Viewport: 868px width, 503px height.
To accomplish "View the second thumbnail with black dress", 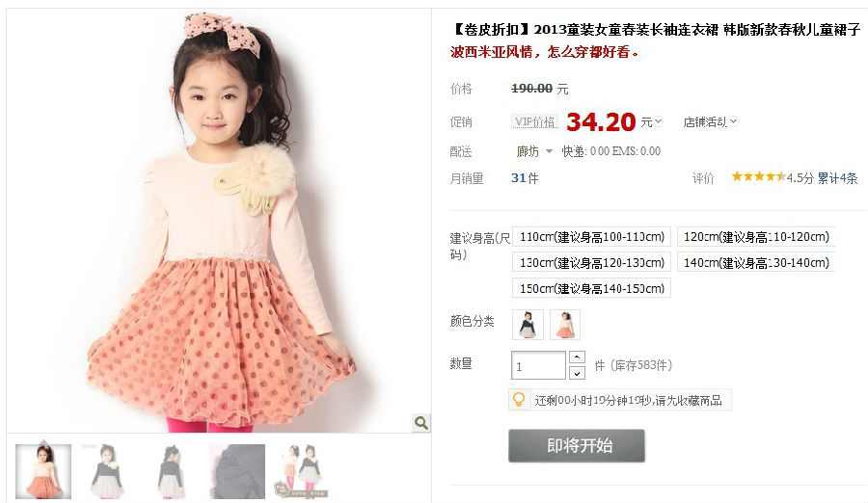I will (107, 471).
